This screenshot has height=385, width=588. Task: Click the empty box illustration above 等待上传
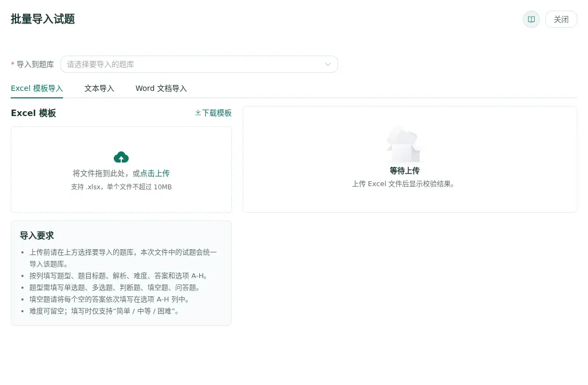(404, 144)
